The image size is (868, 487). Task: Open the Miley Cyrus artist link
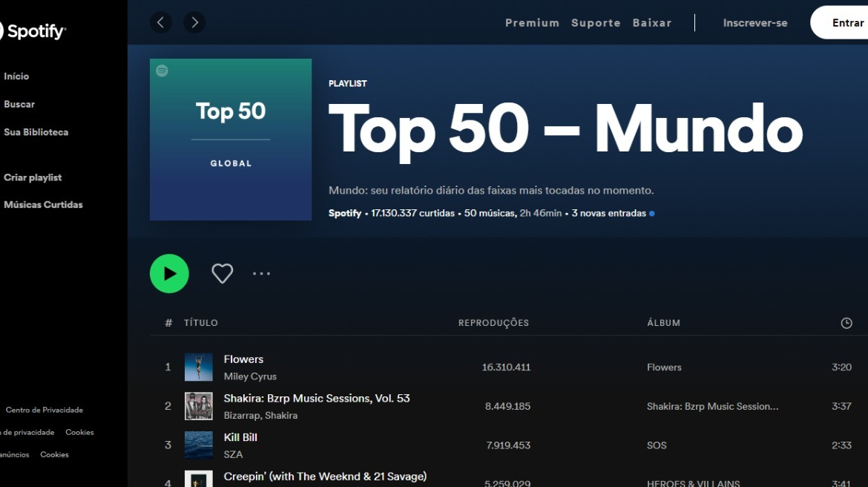pos(250,376)
